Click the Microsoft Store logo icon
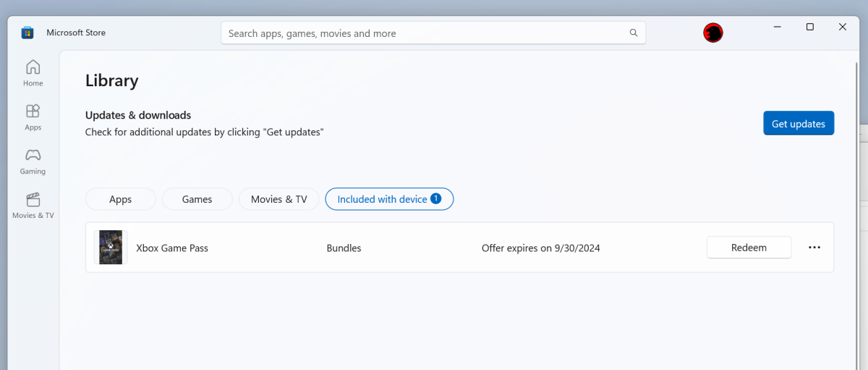Image resolution: width=868 pixels, height=370 pixels. [x=27, y=33]
